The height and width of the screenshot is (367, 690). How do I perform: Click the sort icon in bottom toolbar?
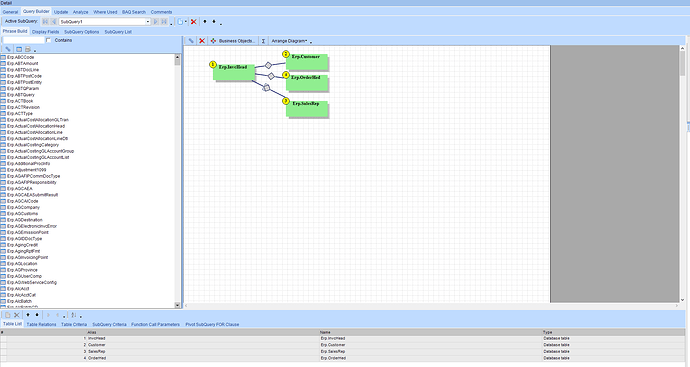[74, 315]
